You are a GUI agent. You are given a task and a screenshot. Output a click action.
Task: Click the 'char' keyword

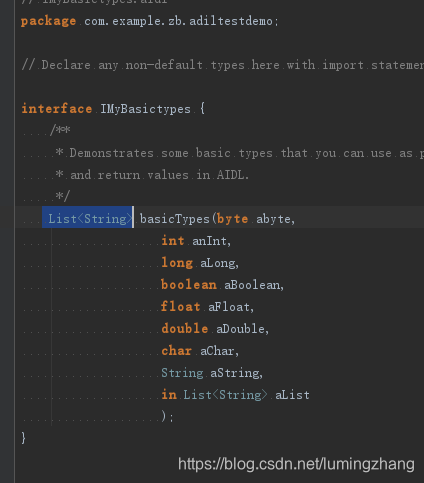177,351
